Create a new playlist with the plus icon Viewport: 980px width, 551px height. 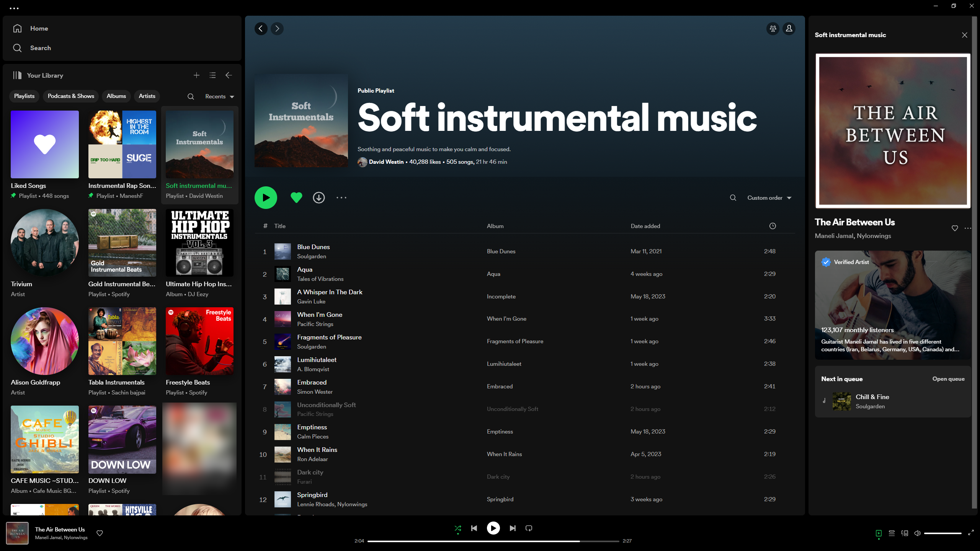click(196, 75)
